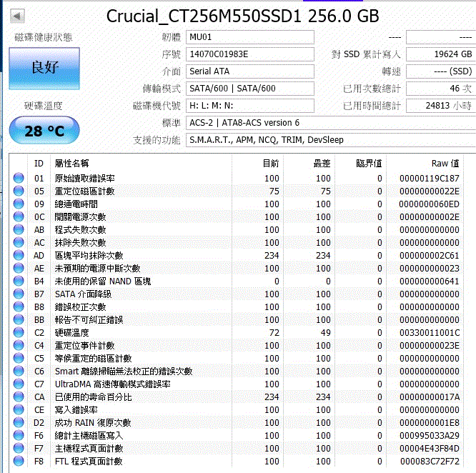Click status orb for attribute C5

(19, 358)
